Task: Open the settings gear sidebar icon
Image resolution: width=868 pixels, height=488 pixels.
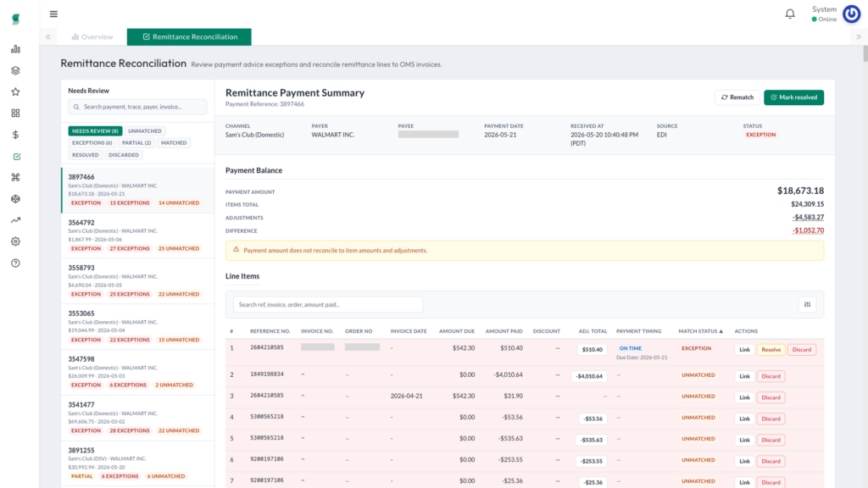Action: [x=15, y=241]
